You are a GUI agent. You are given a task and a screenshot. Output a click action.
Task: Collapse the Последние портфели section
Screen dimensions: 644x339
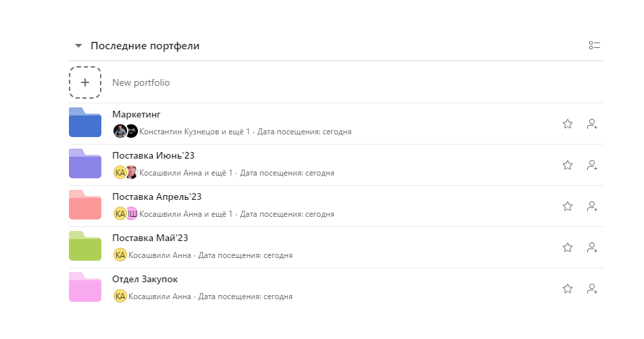[78, 46]
